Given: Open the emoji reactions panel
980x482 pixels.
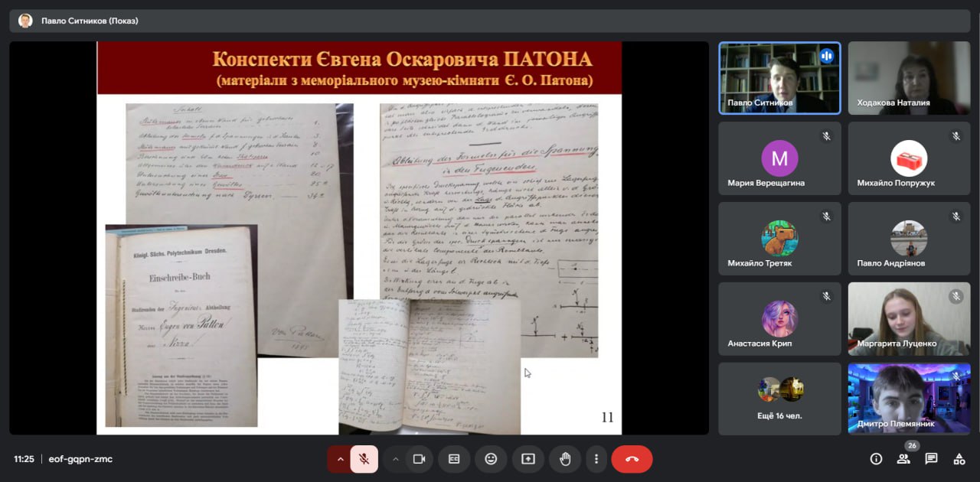Looking at the screenshot, I should (491, 459).
